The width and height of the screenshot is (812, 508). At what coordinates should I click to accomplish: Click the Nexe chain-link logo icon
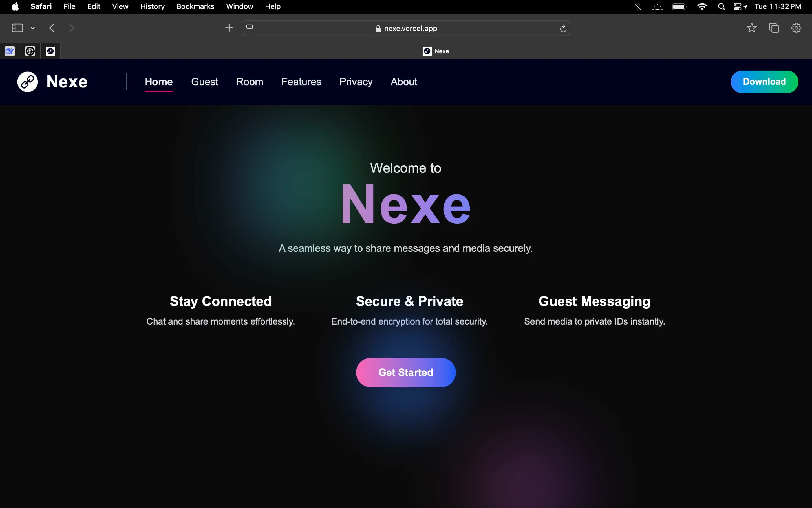click(x=28, y=82)
